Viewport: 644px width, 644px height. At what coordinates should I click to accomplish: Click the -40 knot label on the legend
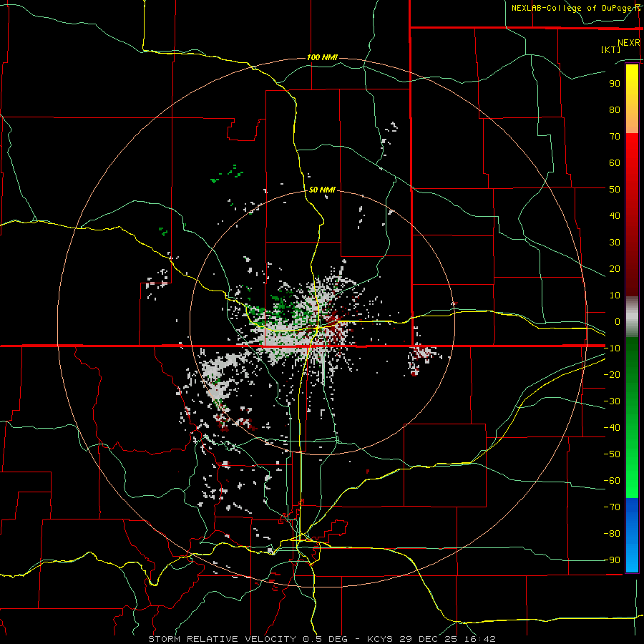[x=612, y=428]
